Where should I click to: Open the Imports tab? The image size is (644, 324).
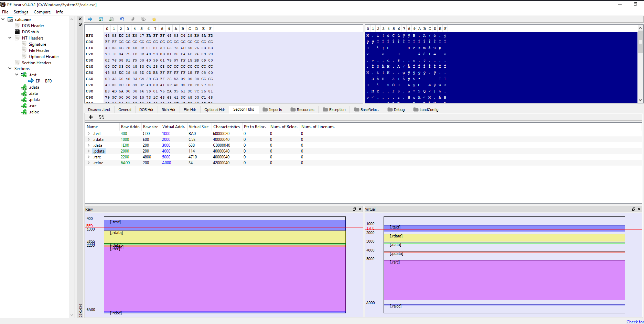click(x=272, y=110)
